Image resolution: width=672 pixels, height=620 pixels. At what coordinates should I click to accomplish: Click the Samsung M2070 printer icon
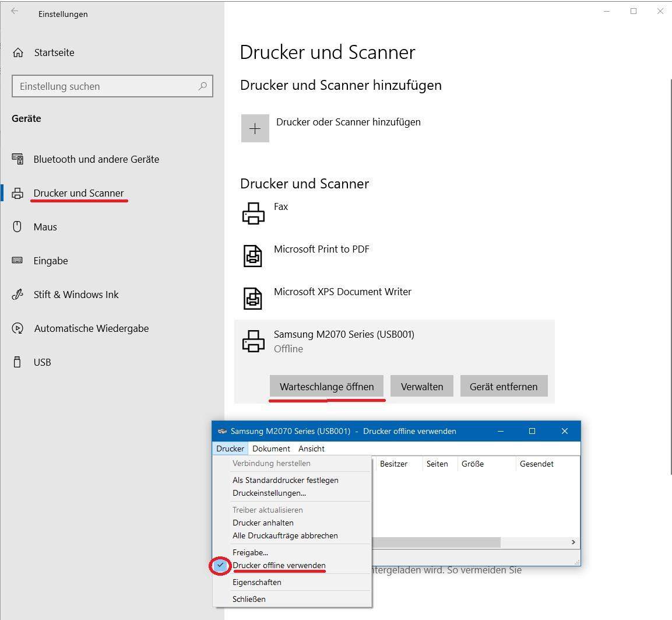(x=253, y=341)
